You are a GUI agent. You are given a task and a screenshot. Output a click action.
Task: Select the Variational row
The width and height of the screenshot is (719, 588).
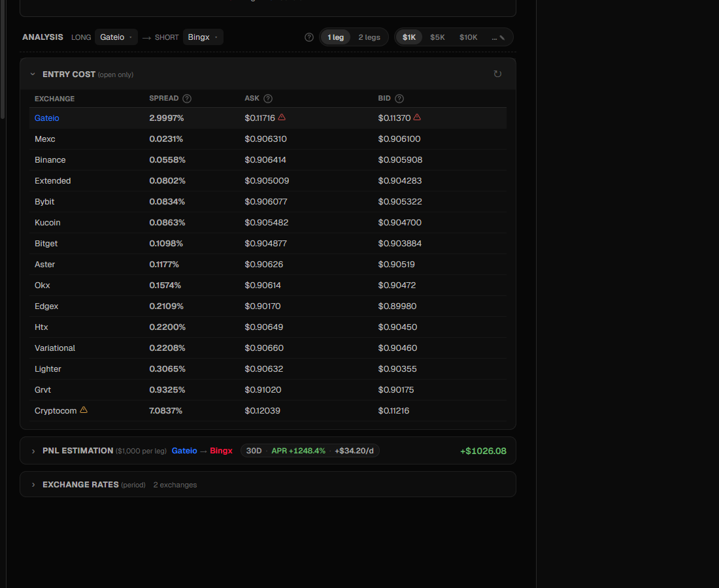[268, 348]
